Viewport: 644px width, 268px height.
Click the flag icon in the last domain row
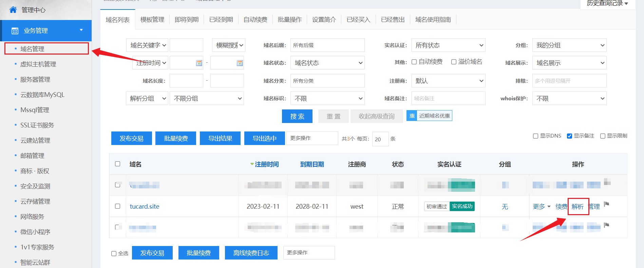click(x=607, y=225)
